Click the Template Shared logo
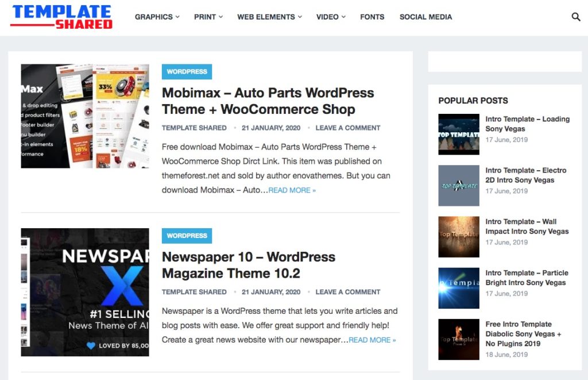The height and width of the screenshot is (380, 588). (62, 17)
